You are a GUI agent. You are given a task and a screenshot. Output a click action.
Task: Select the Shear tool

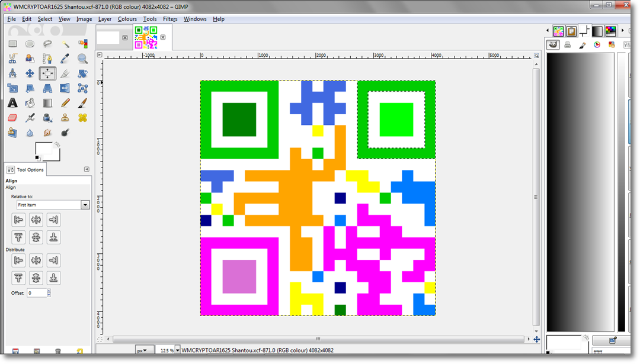pos(30,88)
